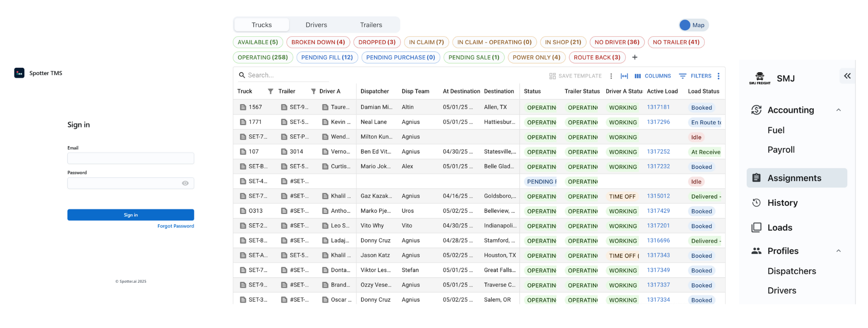
Task: Click the fit-columns width icon
Action: click(624, 76)
